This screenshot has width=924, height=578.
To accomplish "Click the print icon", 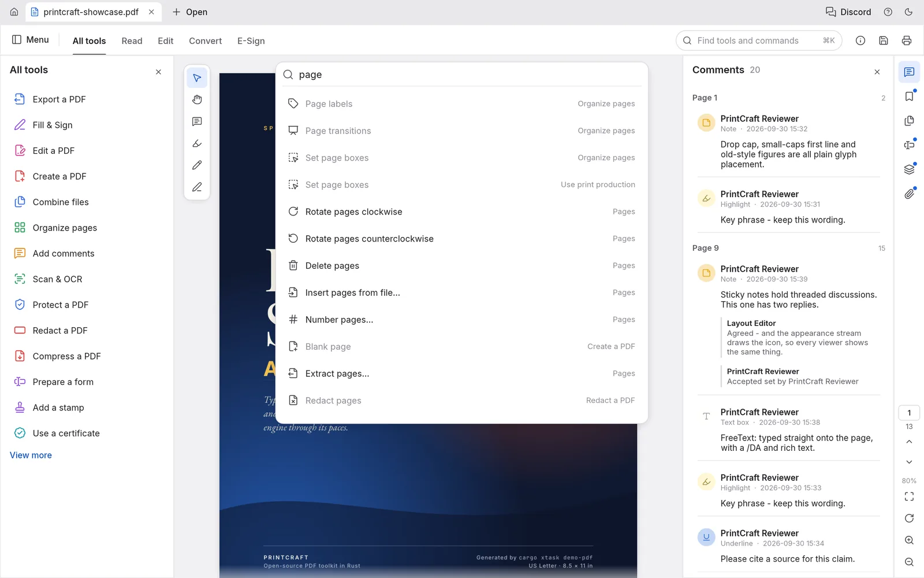I will click(x=907, y=40).
